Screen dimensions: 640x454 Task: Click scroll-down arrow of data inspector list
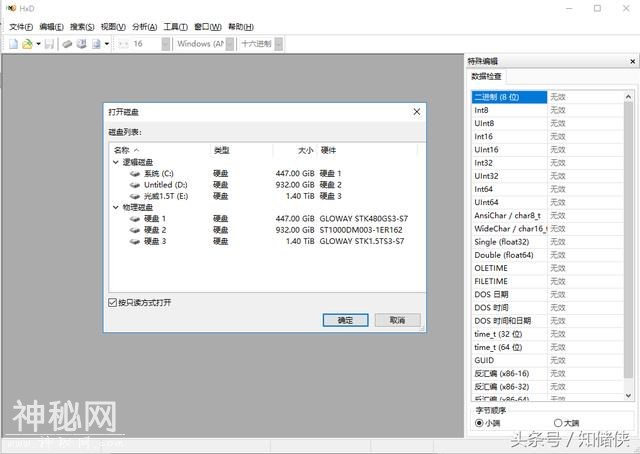[628, 395]
